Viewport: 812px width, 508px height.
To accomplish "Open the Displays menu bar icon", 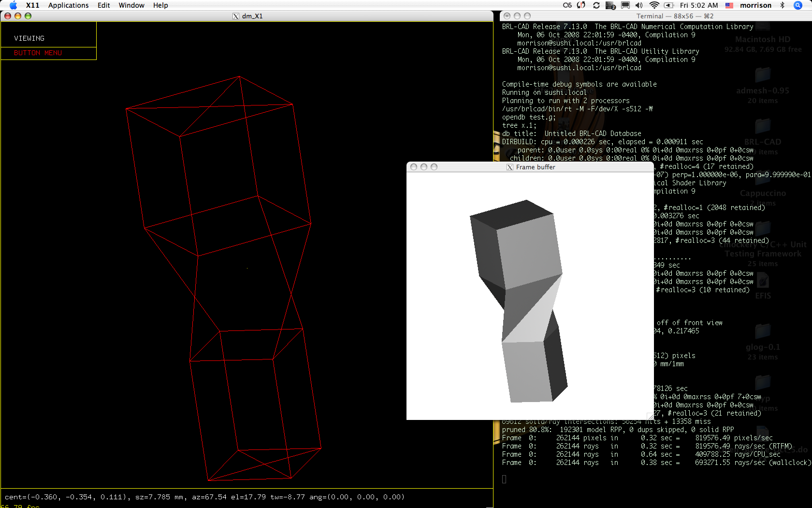I will pos(625,5).
